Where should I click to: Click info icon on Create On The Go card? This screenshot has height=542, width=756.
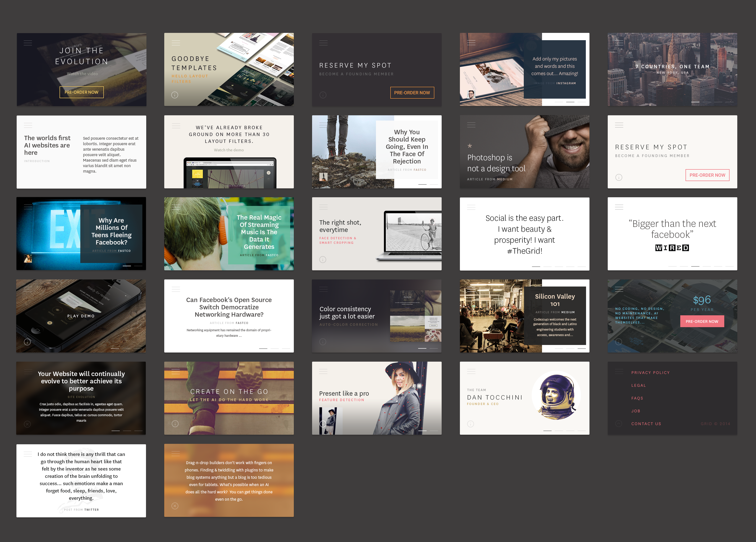pos(175,424)
